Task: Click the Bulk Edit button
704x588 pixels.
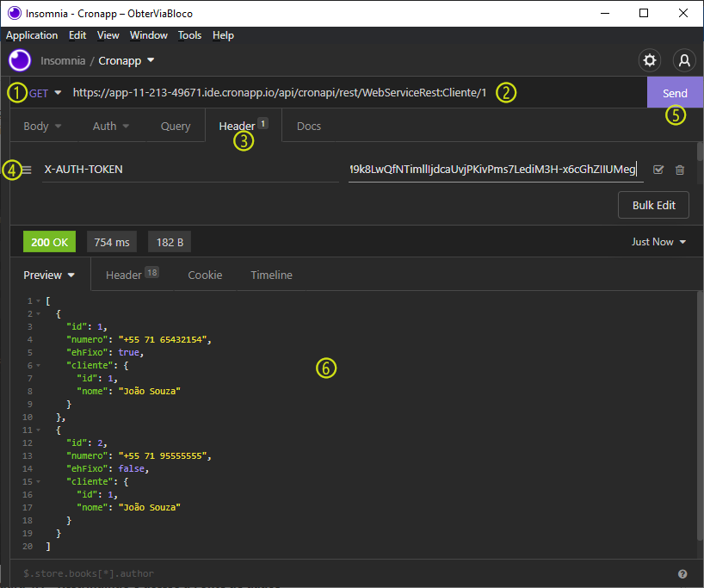Action: pos(653,205)
